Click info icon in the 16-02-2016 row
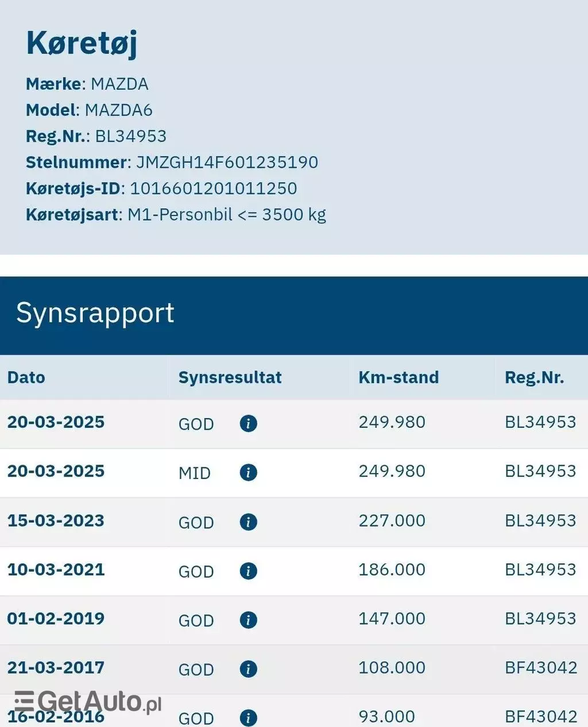The width and height of the screenshot is (588, 727). coord(248,718)
